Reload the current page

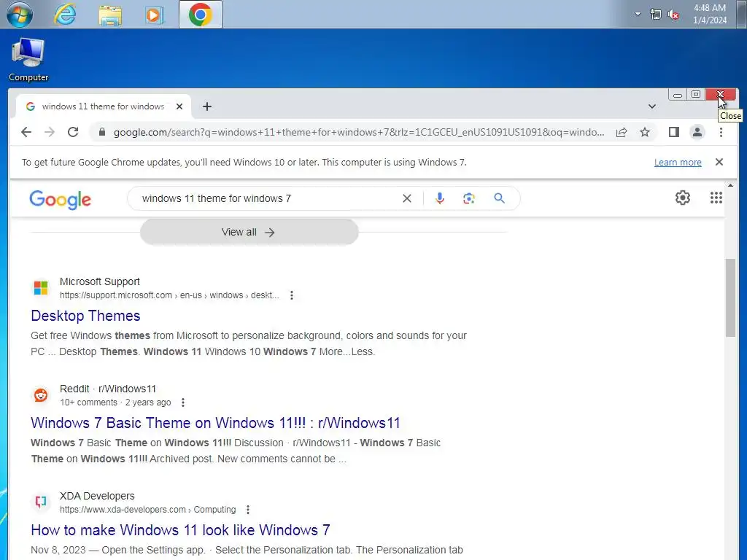[x=73, y=132]
